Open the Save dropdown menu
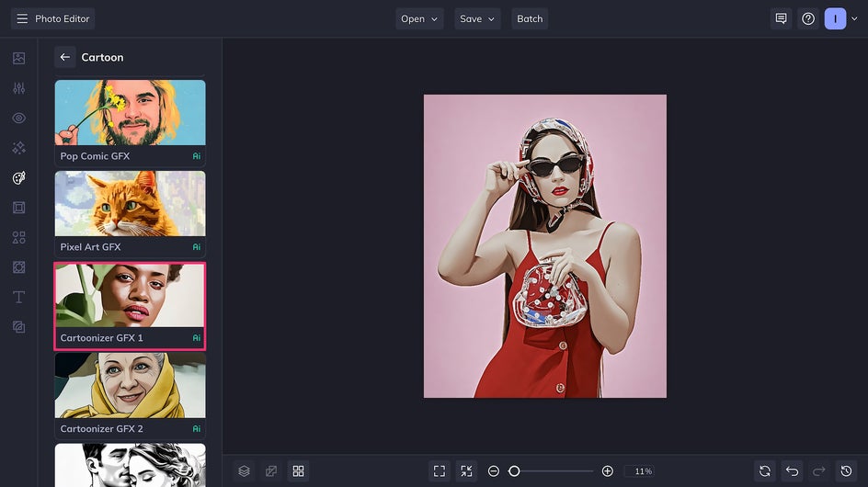This screenshot has height=487, width=868. (x=477, y=18)
